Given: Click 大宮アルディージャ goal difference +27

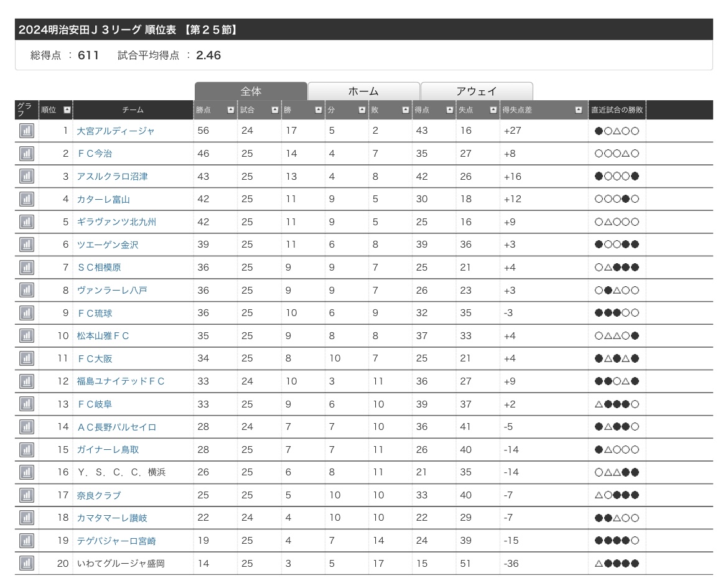Looking at the screenshot, I should pos(513,131).
